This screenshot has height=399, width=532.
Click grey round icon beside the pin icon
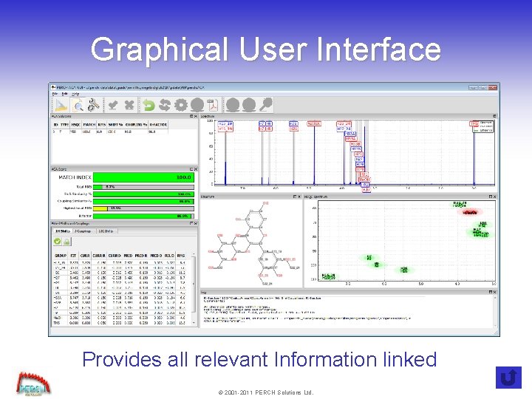point(249,105)
